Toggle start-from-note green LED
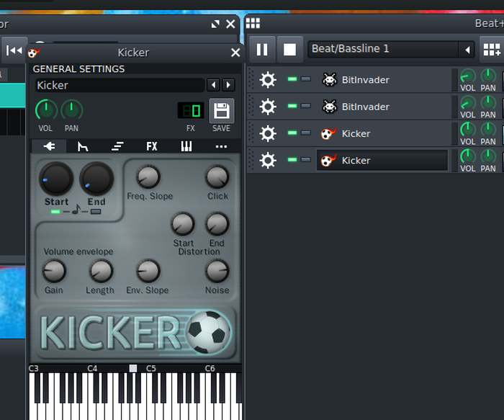This screenshot has height=420, width=504. [55, 212]
